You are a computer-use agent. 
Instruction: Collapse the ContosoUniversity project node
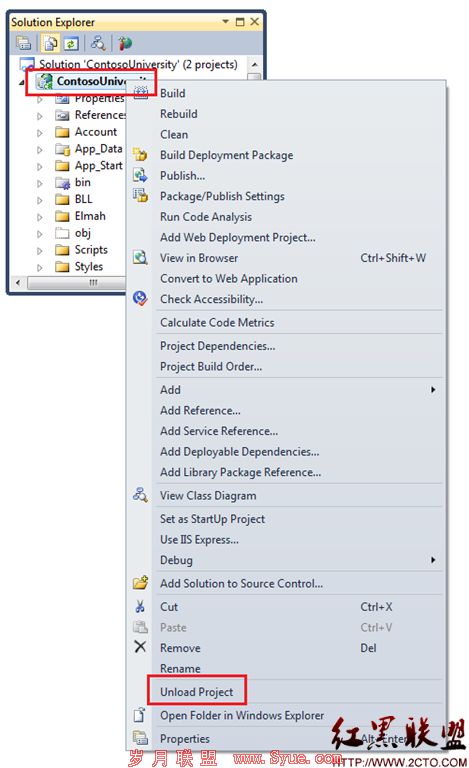pos(22,82)
